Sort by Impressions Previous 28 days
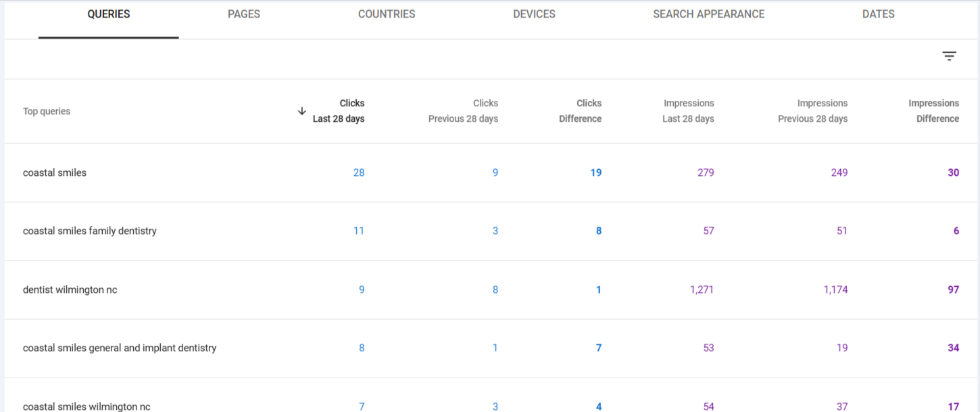The image size is (980, 412). pos(812,111)
